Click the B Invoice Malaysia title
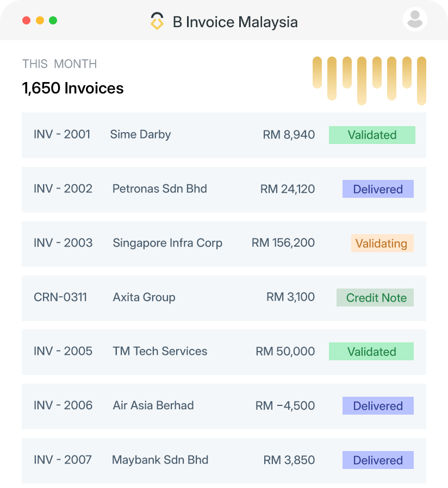Screen dimensions: 448x488 click(x=235, y=22)
